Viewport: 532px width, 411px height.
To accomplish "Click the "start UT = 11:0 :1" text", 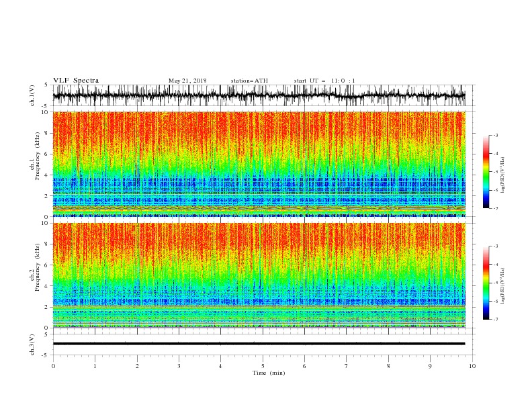I will 324,81.
